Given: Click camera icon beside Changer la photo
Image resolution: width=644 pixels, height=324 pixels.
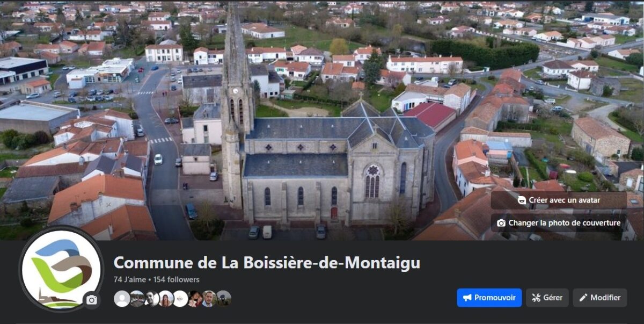Looking at the screenshot, I should click(501, 223).
